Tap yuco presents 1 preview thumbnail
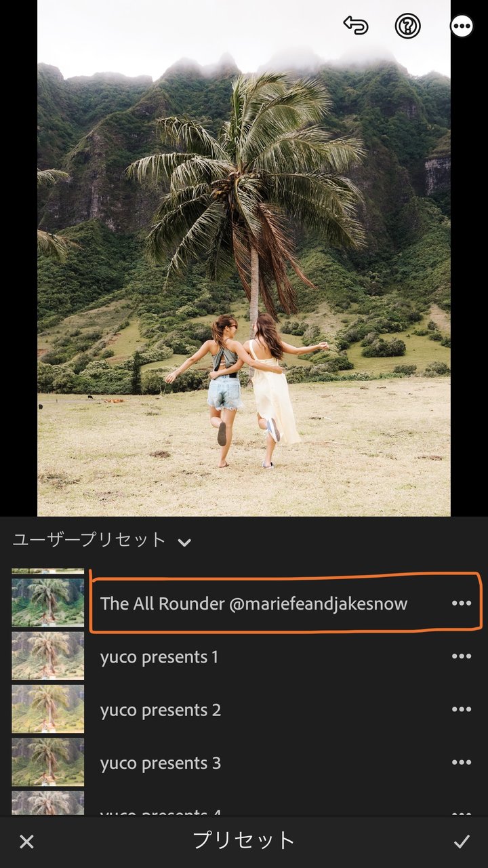Image resolution: width=488 pixels, height=868 pixels. (48, 656)
